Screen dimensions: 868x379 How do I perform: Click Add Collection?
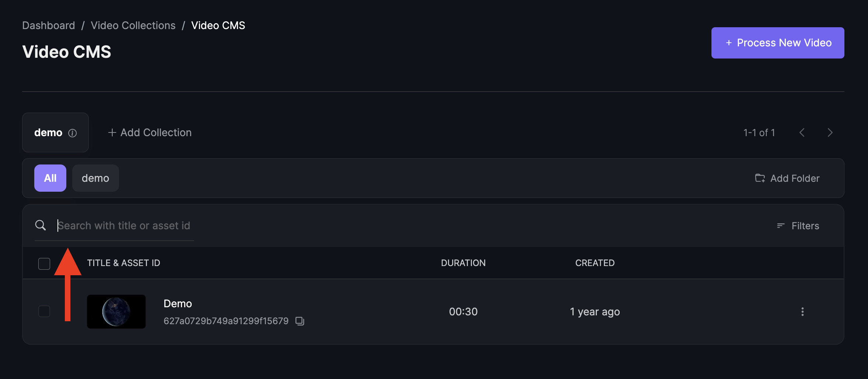(150, 132)
